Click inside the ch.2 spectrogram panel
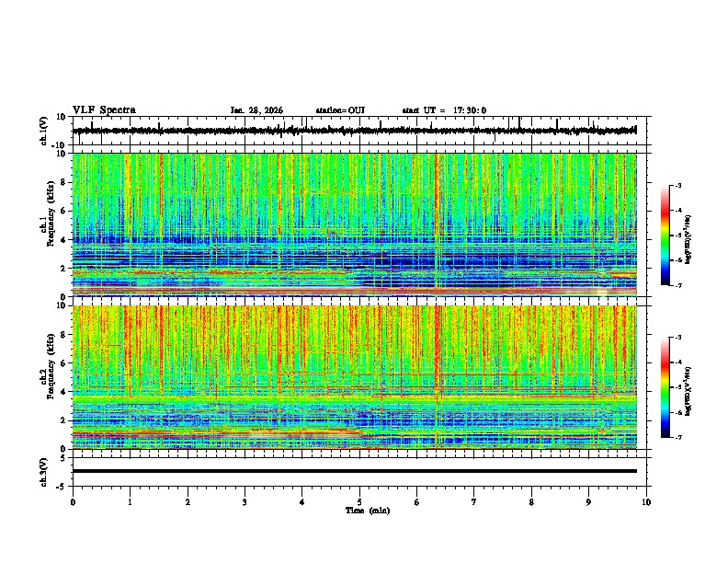 click(x=355, y=377)
